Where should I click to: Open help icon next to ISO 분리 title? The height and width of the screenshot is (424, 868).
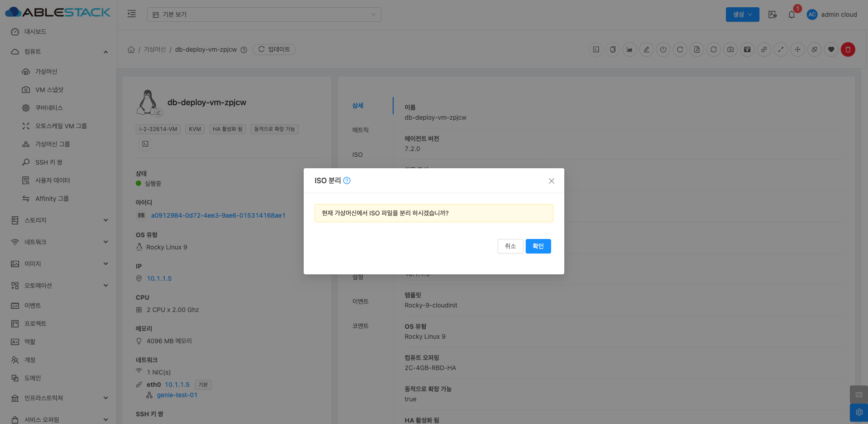click(x=347, y=180)
